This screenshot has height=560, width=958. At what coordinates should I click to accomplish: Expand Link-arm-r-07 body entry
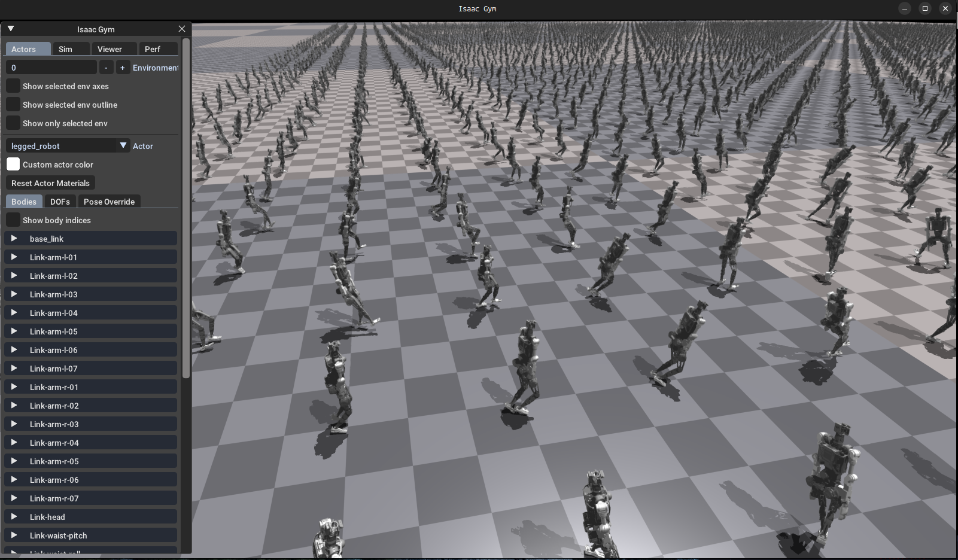(x=91, y=498)
